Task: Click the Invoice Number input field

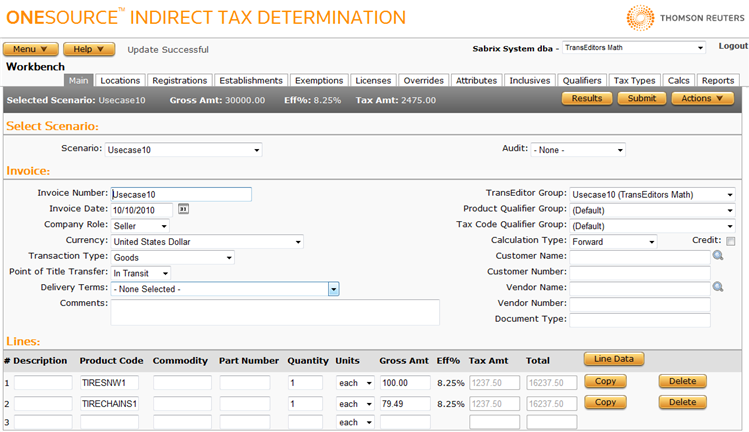Action: click(180, 194)
